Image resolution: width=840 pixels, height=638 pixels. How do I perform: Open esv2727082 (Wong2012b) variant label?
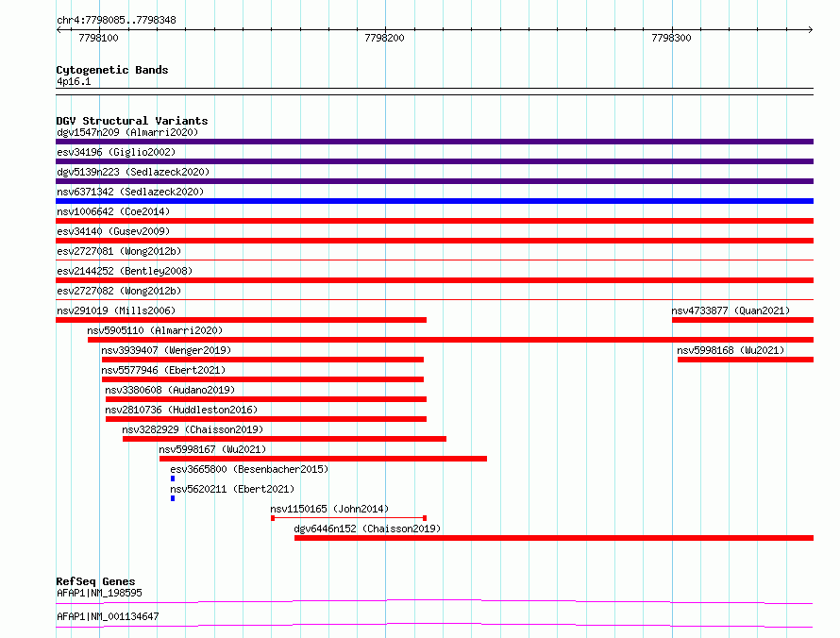[119, 291]
